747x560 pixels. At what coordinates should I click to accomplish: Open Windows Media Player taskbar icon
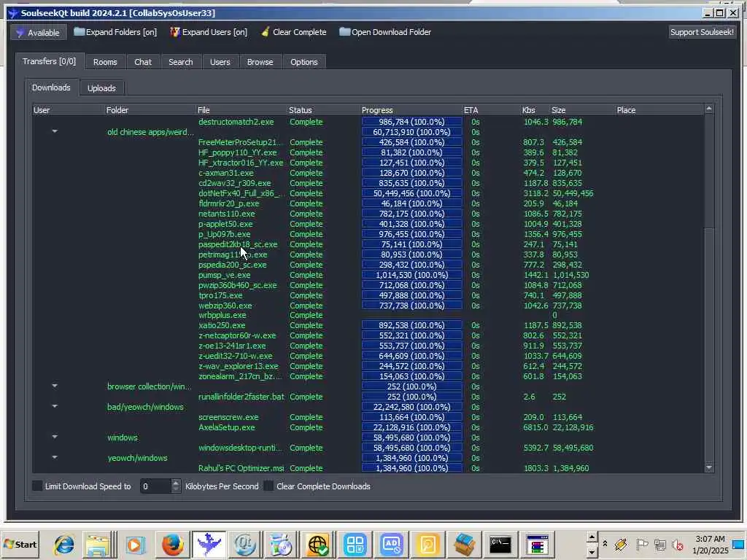134,544
